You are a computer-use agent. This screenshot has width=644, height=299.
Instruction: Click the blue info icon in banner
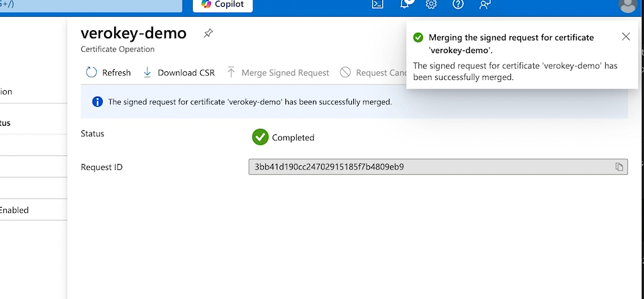pos(97,102)
